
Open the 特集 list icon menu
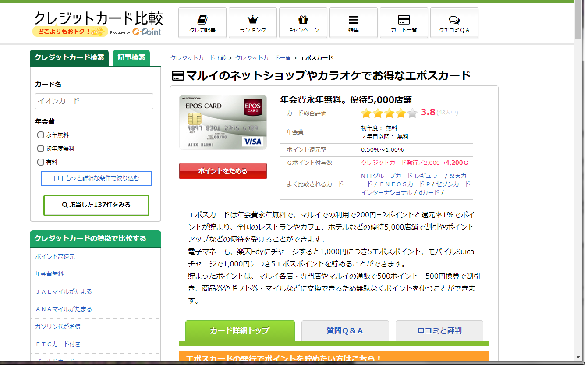point(354,23)
